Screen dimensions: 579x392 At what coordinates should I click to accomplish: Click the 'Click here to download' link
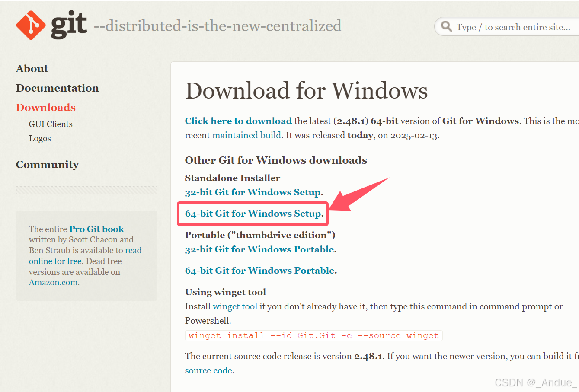(x=238, y=121)
